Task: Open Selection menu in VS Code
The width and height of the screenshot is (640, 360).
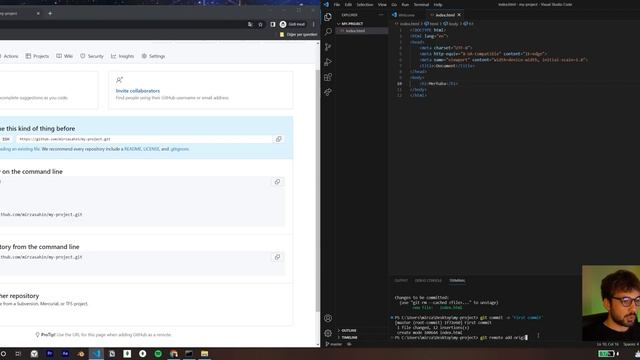Action: [364, 4]
